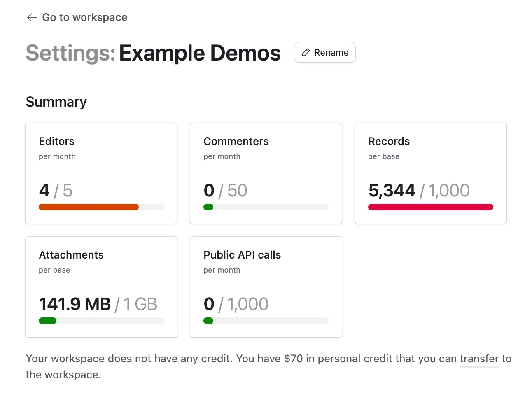Click the Summary section heading

[56, 102]
